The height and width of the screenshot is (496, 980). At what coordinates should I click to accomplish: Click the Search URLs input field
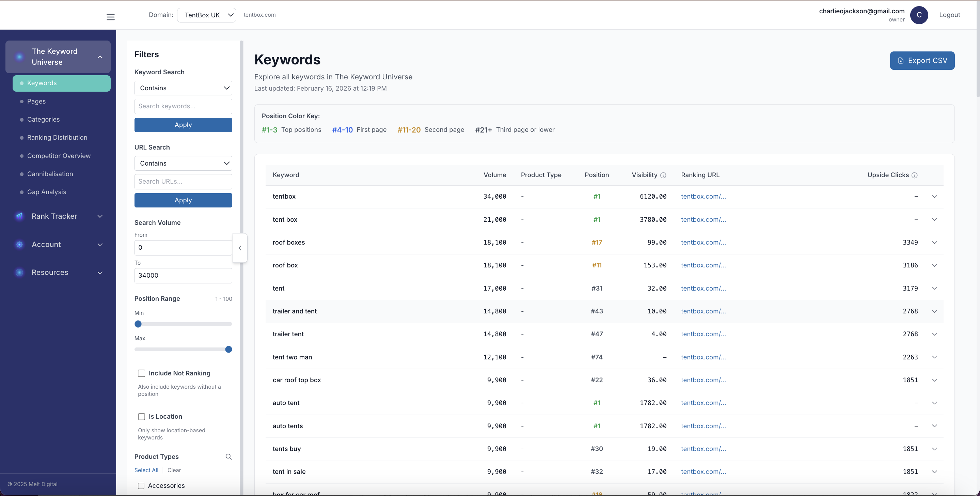coord(184,182)
